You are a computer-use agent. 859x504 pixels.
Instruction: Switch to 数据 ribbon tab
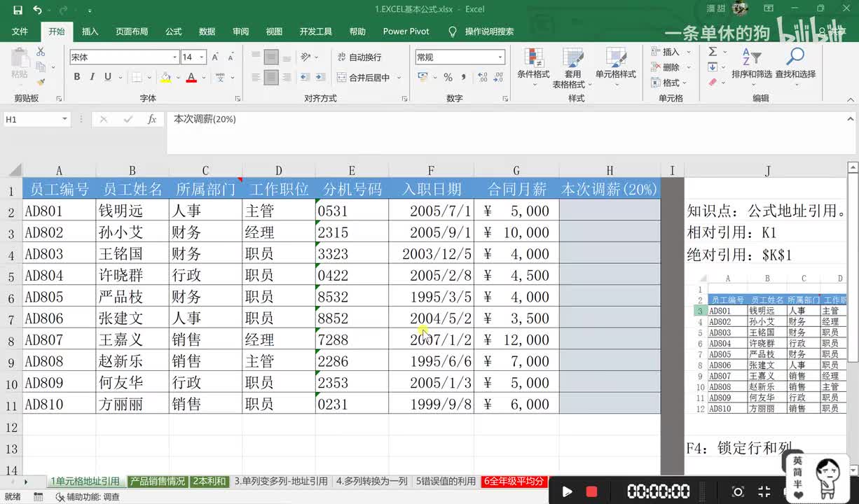click(207, 31)
